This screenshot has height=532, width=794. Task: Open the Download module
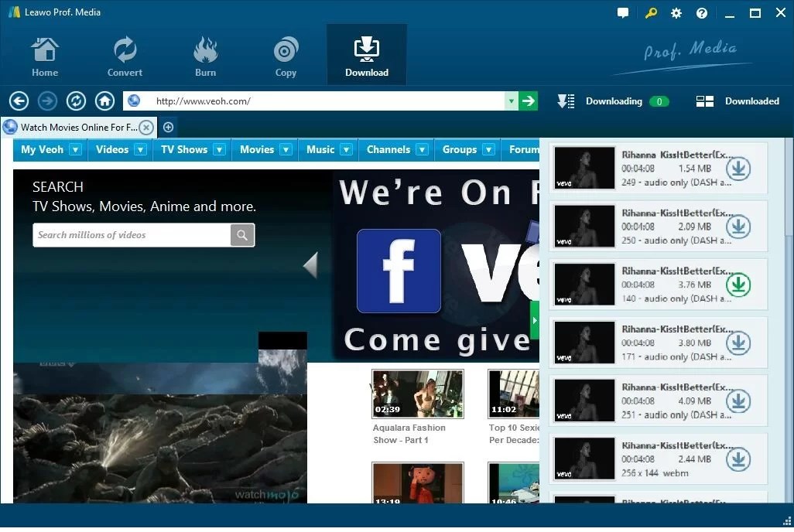pyautogui.click(x=366, y=54)
